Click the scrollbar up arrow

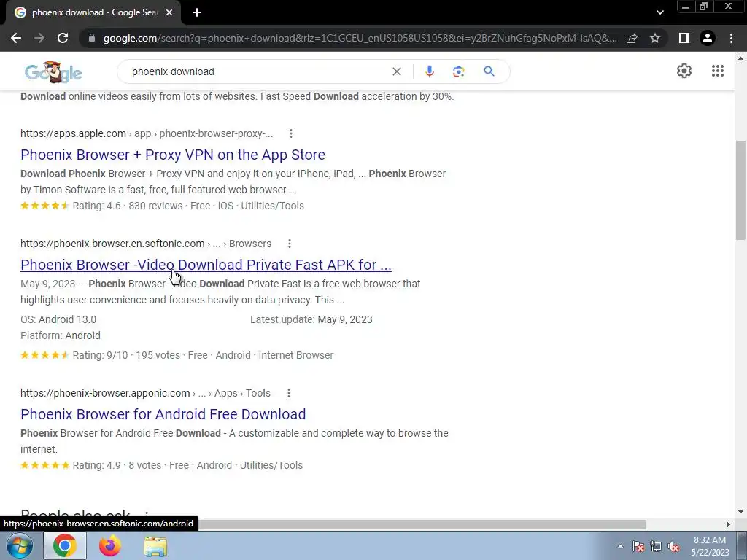pos(741,58)
